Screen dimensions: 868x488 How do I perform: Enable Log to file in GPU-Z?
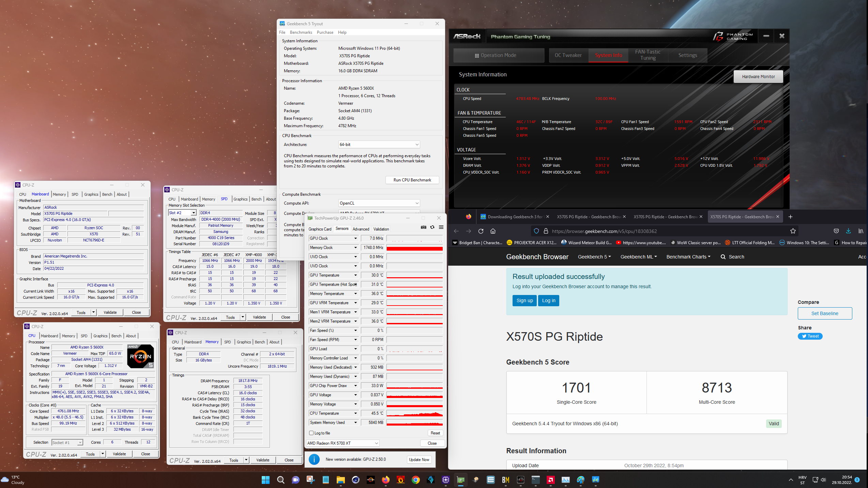pos(311,433)
